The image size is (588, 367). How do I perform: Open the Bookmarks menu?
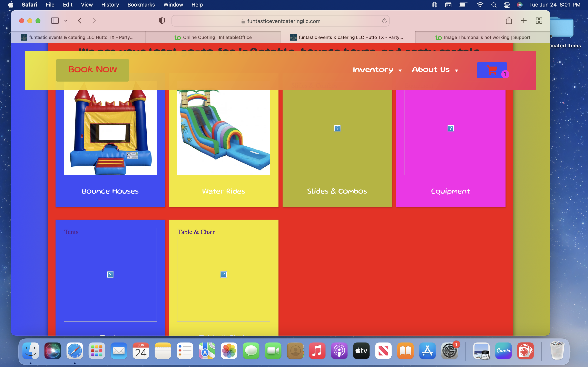141,5
